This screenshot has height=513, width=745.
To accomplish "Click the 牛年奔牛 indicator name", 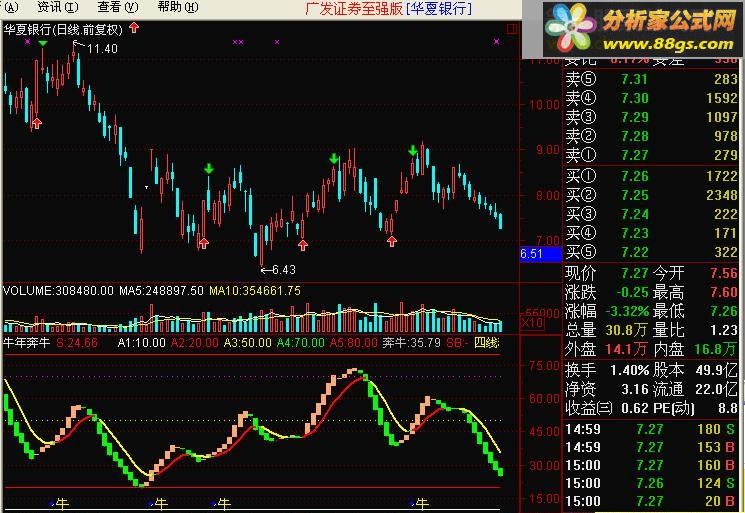I will coord(27,342).
